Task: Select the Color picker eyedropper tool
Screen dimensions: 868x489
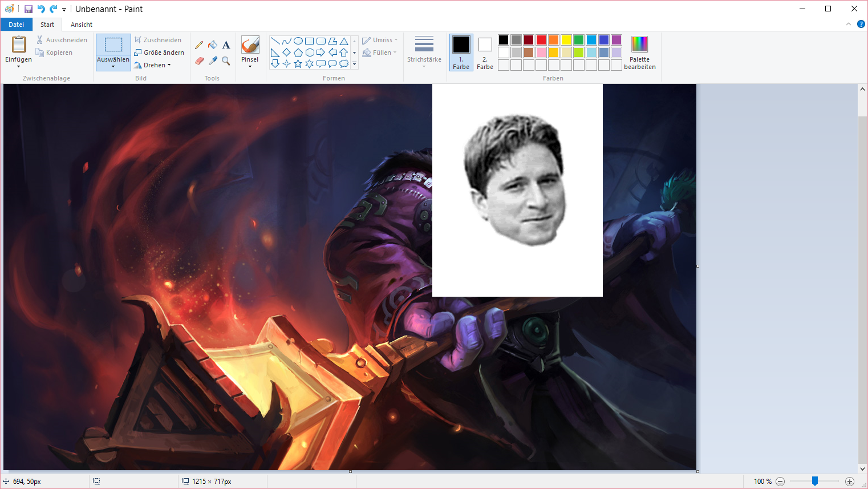Action: [213, 60]
